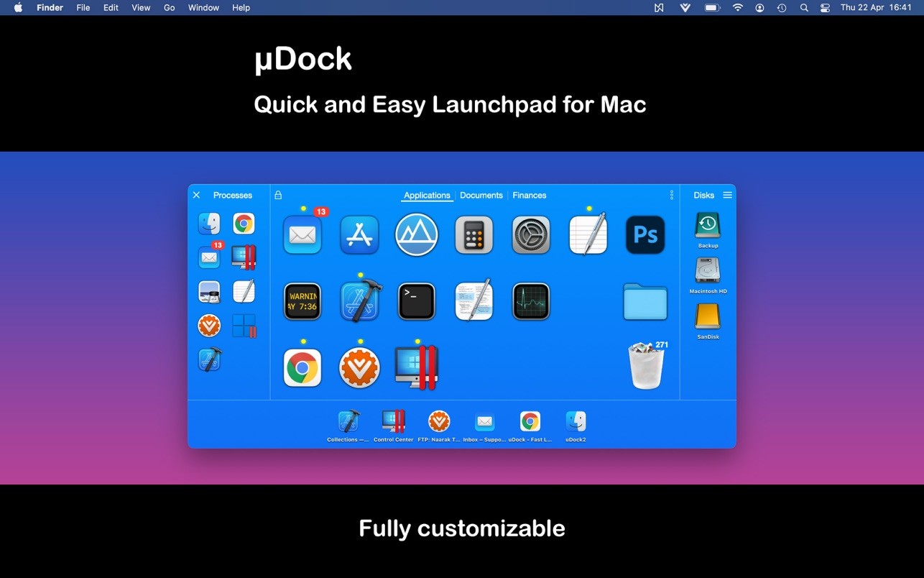Toggle the lock icon on the launchpad
924x578 pixels.
277,195
